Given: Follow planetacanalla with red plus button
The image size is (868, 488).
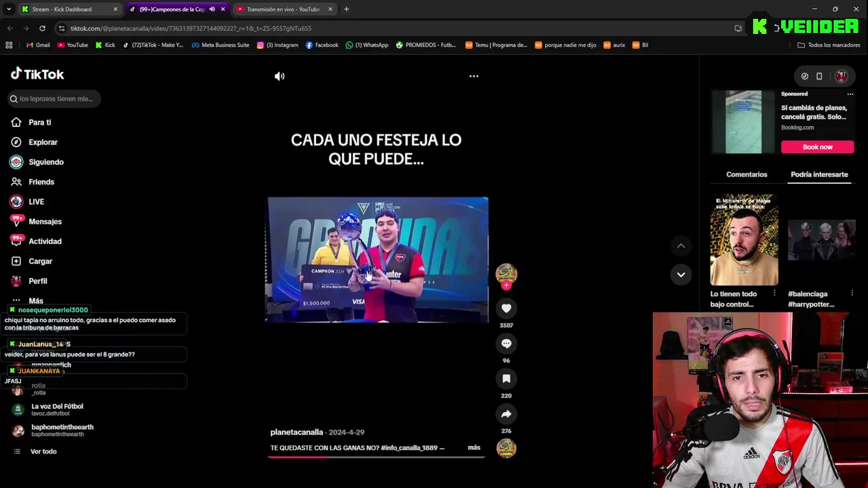Looking at the screenshot, I should point(506,285).
